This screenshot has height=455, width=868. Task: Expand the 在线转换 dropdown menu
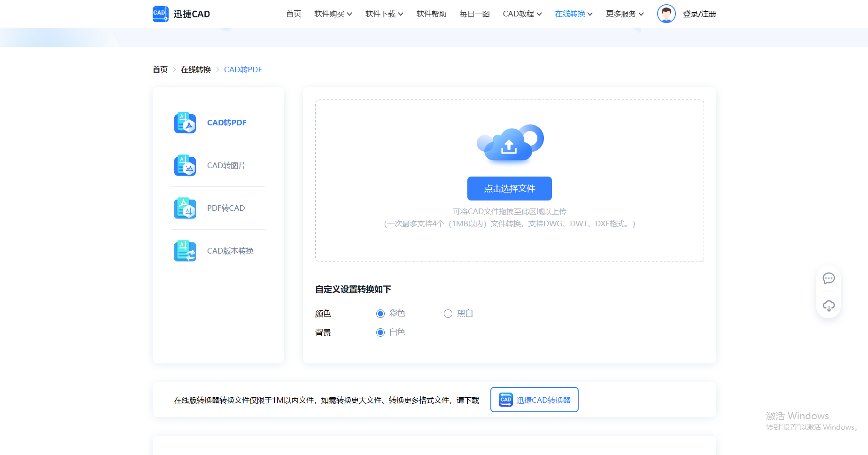(574, 14)
